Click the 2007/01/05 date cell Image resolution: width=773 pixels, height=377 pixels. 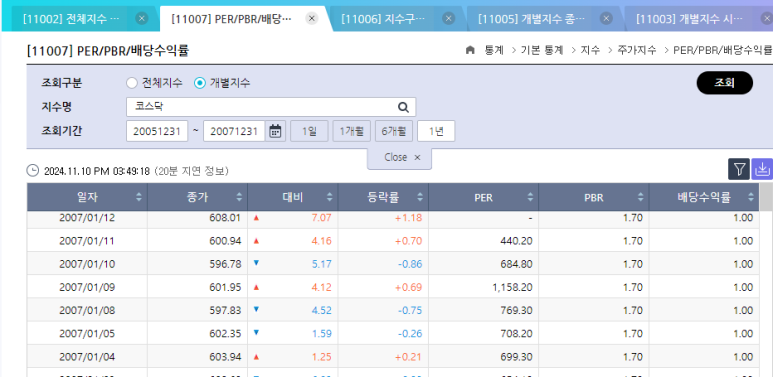[x=87, y=334]
